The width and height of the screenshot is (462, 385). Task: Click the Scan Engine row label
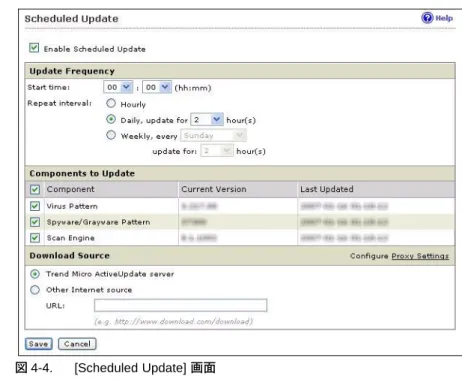71,238
